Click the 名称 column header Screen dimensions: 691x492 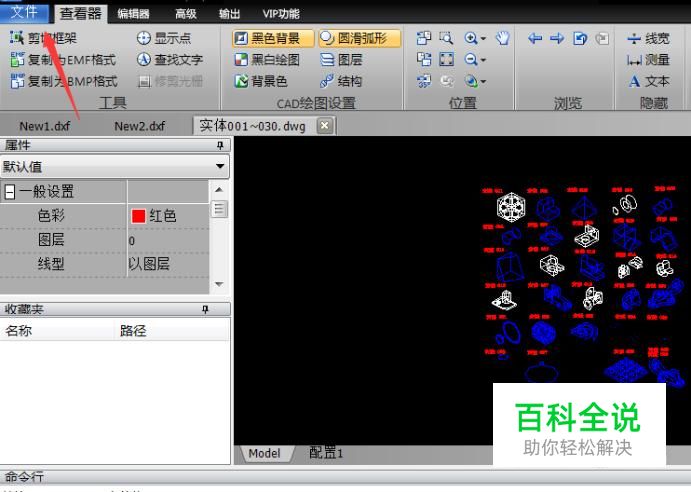19,330
